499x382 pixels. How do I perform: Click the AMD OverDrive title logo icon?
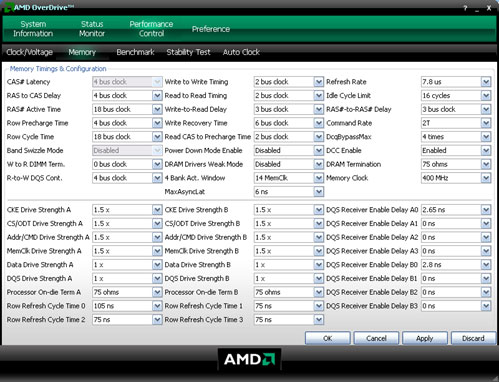(x=8, y=7)
